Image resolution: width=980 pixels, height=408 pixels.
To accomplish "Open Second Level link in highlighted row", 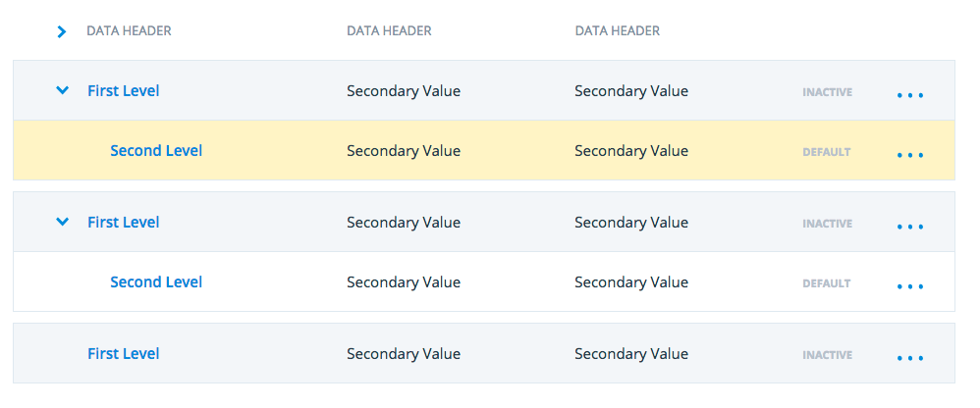I will (x=156, y=151).
